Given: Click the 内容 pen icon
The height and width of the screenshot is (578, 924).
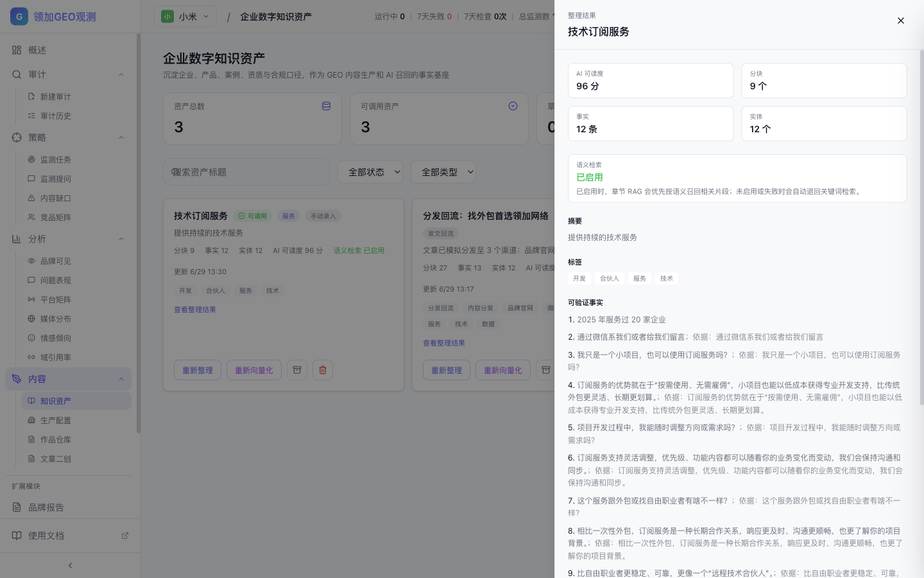Looking at the screenshot, I should pos(17,379).
